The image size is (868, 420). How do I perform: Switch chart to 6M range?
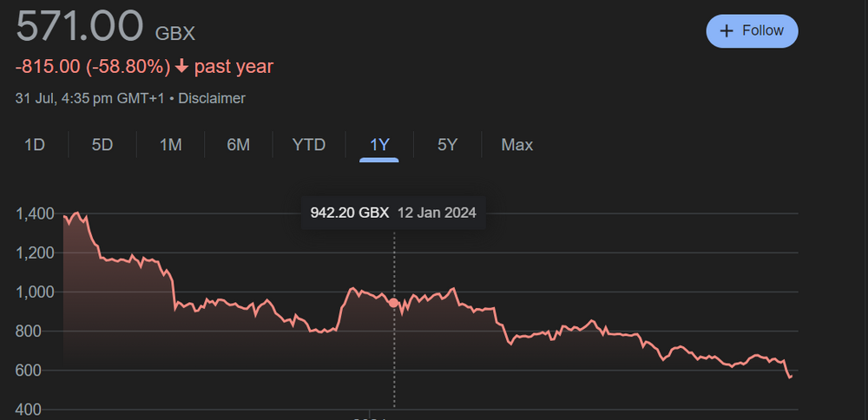[238, 145]
